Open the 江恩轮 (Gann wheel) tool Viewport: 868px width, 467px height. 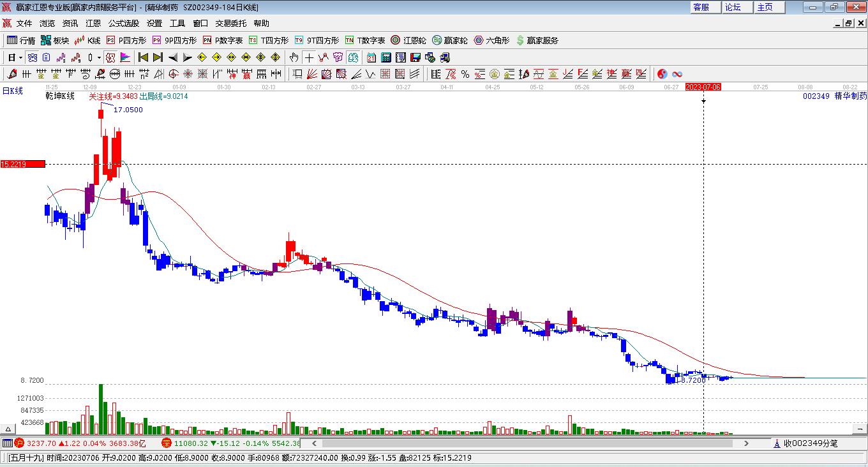(x=408, y=40)
